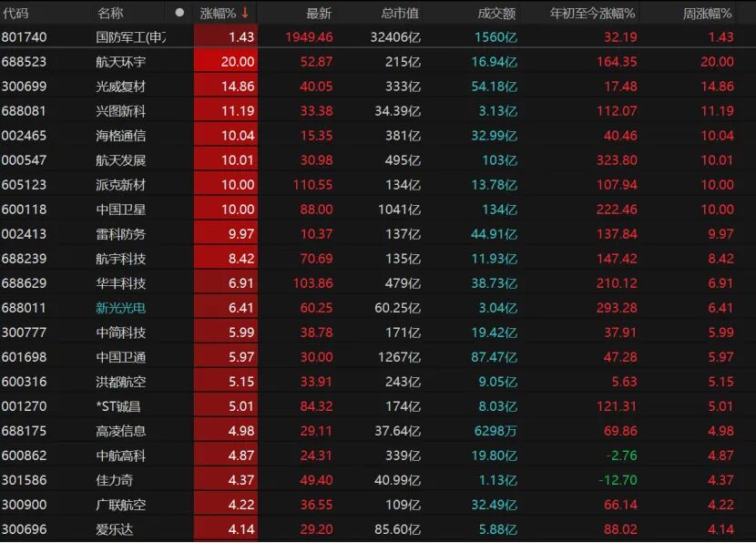
Task: Click the 名称 column header
Action: [110, 13]
